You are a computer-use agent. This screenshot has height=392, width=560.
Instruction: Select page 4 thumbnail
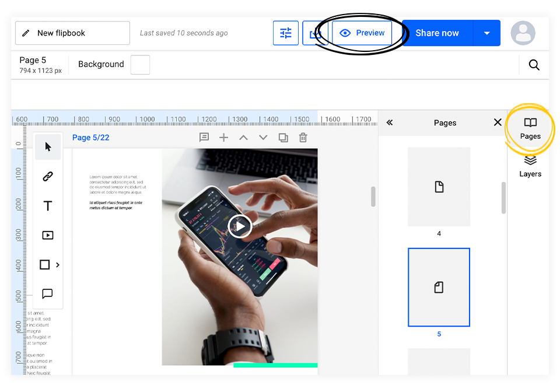click(x=439, y=187)
